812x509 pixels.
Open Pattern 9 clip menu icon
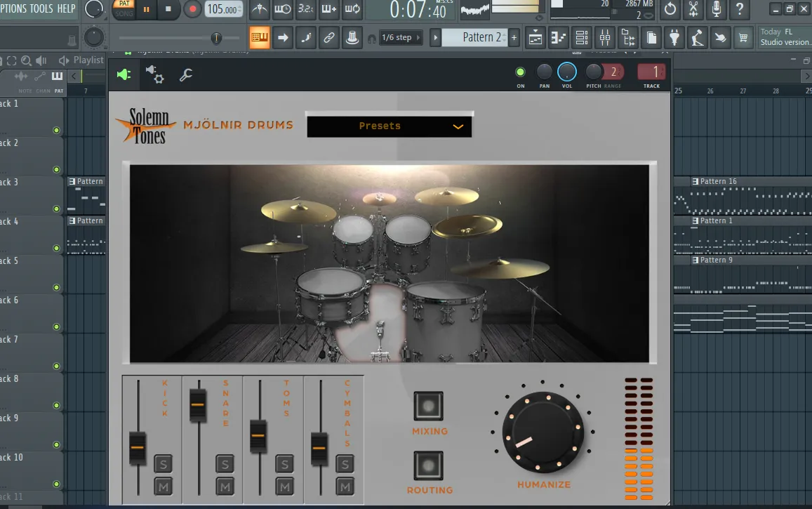click(695, 260)
